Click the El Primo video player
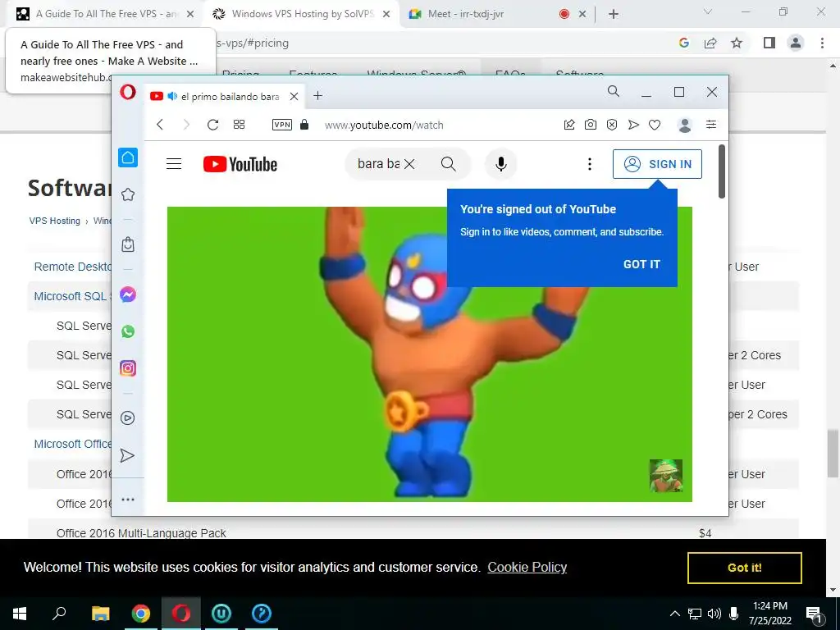 click(429, 354)
